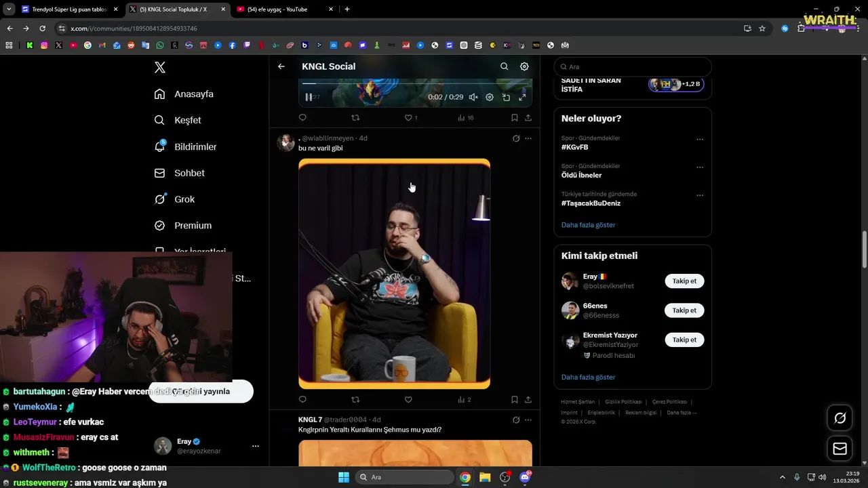Open account switcher menu beside Eray
The image size is (868, 488).
(x=256, y=446)
